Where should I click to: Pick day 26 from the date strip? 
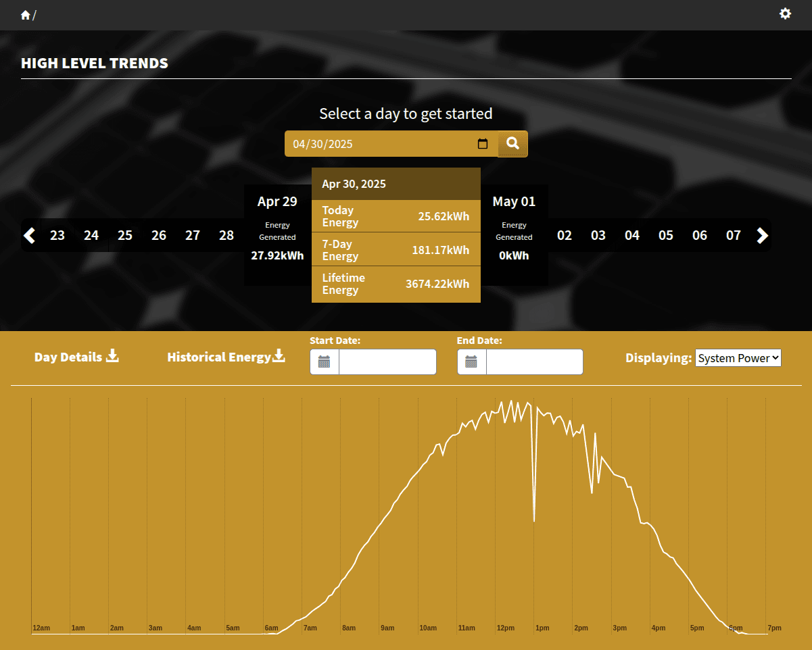[x=159, y=235]
